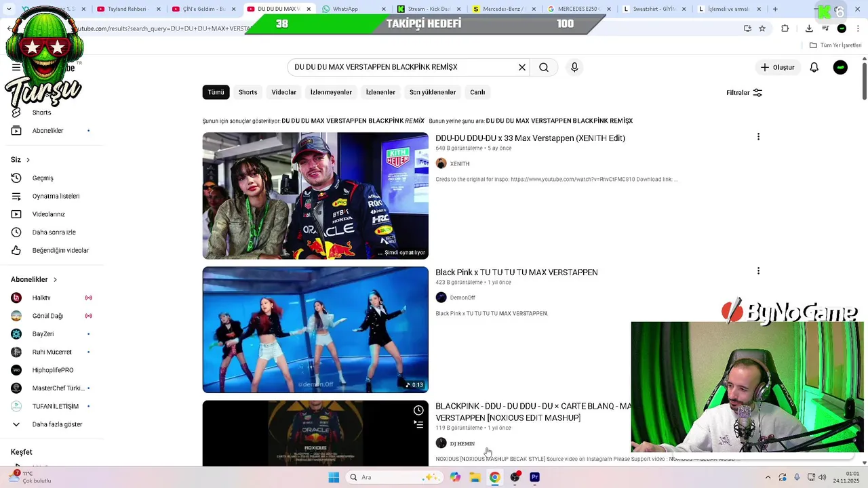
Task: Open File Explorer from the taskbar
Action: click(475, 477)
